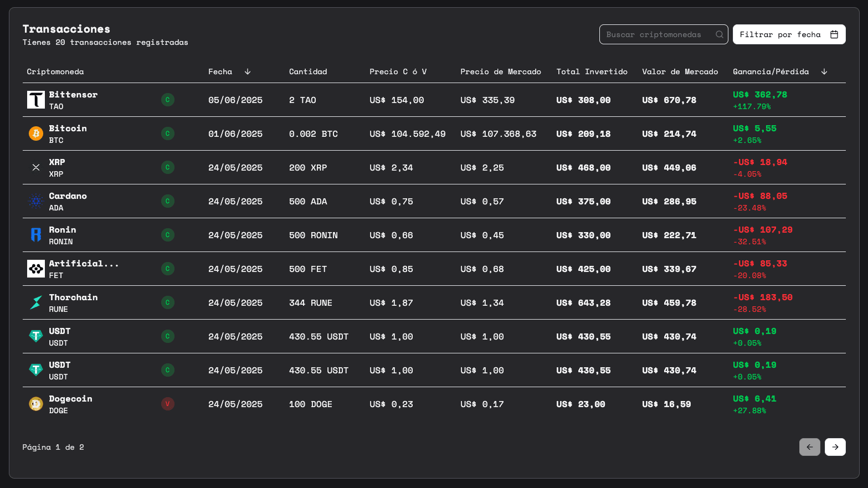Click the Thorchain RUNE coin logo
Image resolution: width=868 pixels, height=488 pixels.
36,302
